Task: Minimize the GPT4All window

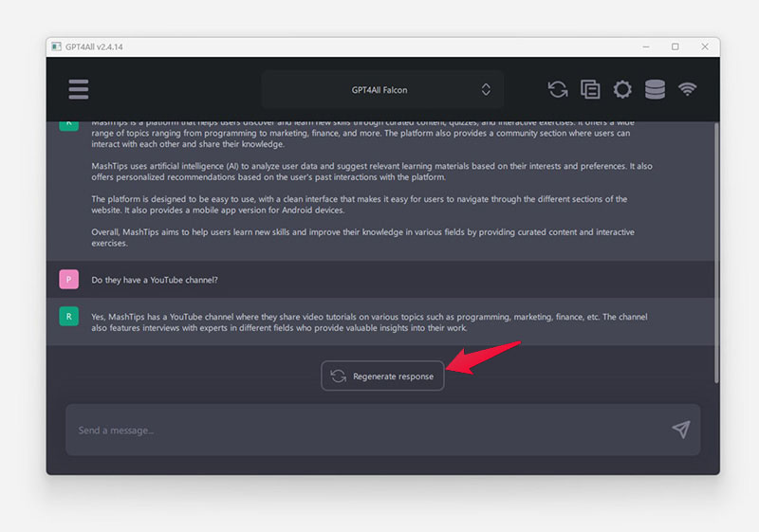Action: 646,46
